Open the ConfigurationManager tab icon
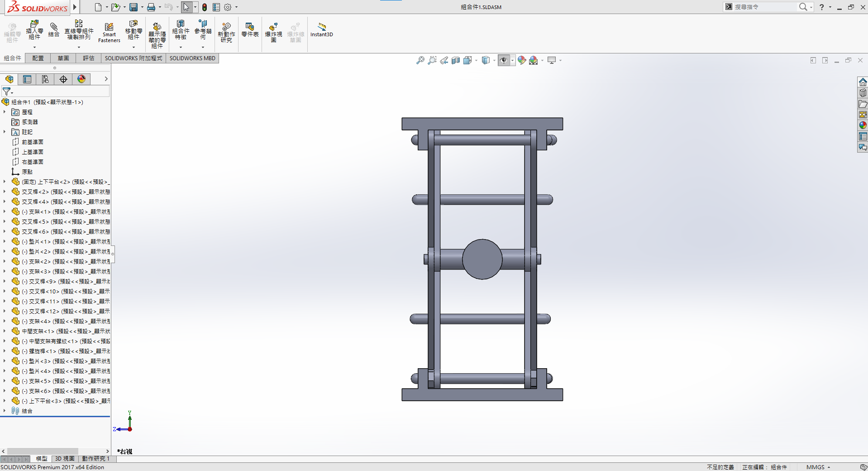 (45, 79)
